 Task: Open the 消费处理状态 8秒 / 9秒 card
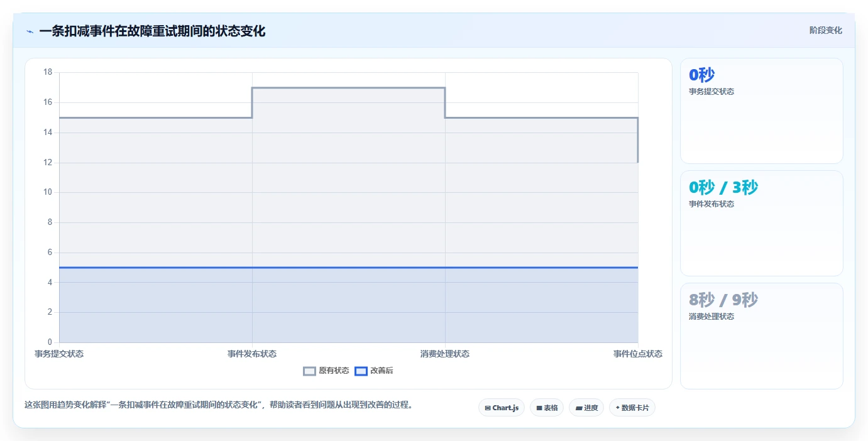tap(762, 336)
